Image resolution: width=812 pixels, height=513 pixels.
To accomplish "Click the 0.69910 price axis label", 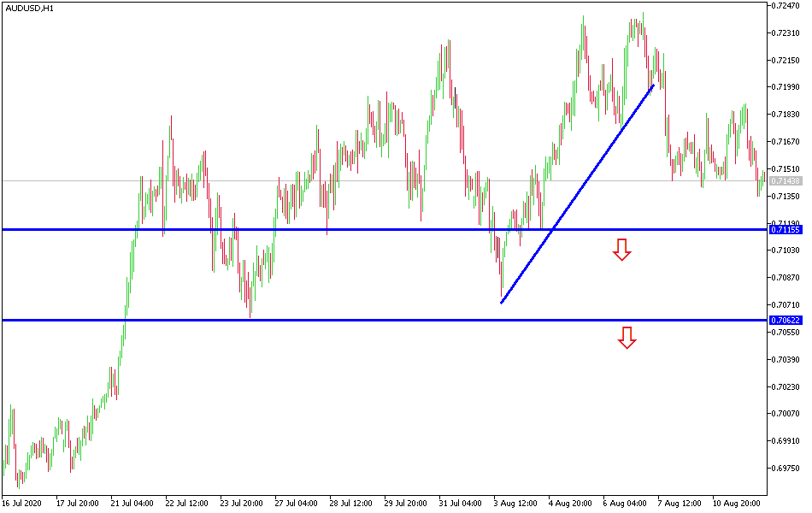I will tap(785, 441).
